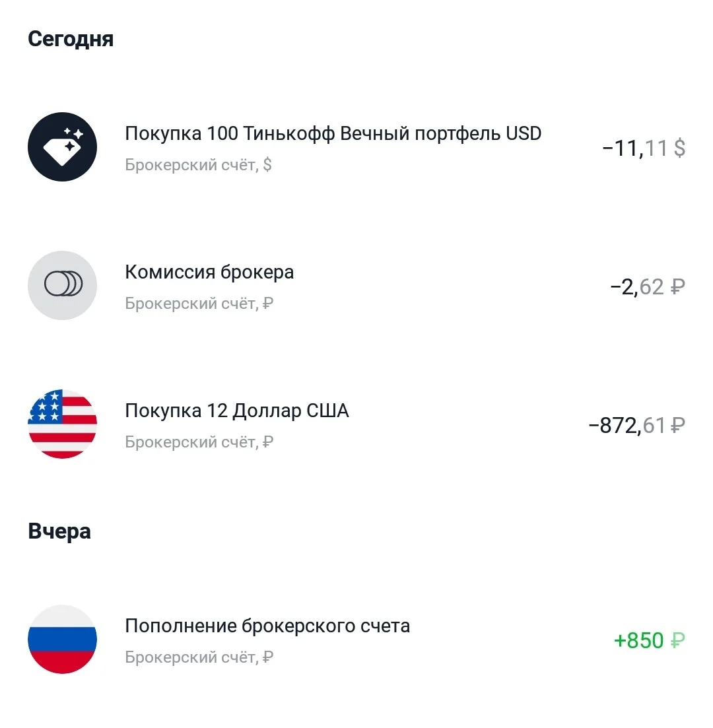Image resolution: width=713 pixels, height=728 pixels.
Task: Tap the green +850 ₽ amount
Action: 650,641
